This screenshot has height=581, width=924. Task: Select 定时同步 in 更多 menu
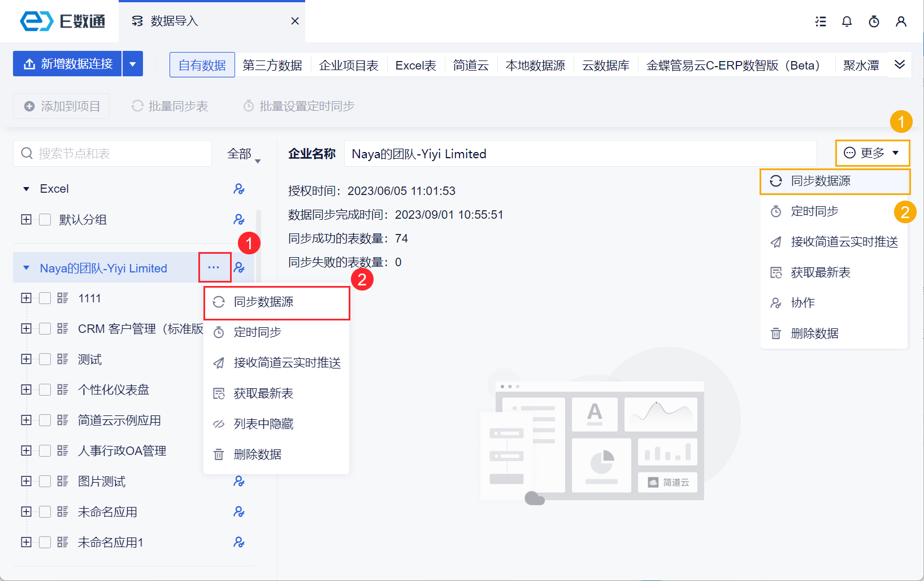pyautogui.click(x=835, y=211)
